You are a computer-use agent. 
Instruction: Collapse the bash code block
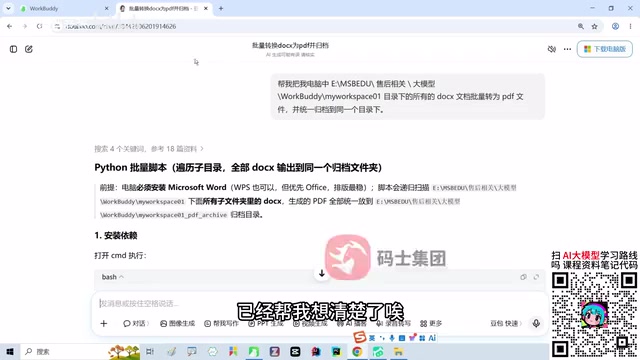[x=113, y=277]
